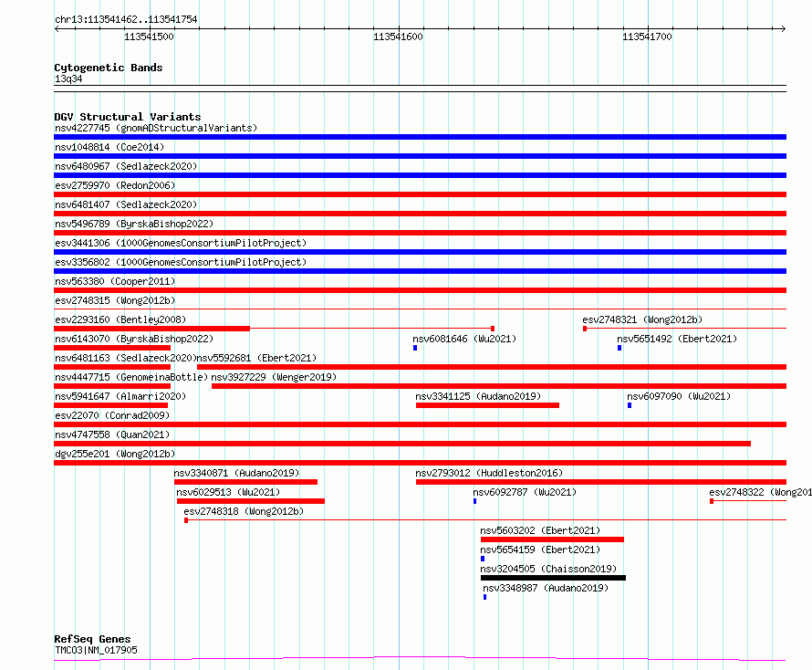812x670 pixels.
Task: Click the red nsv6029513 variant bar
Action: 251,501
